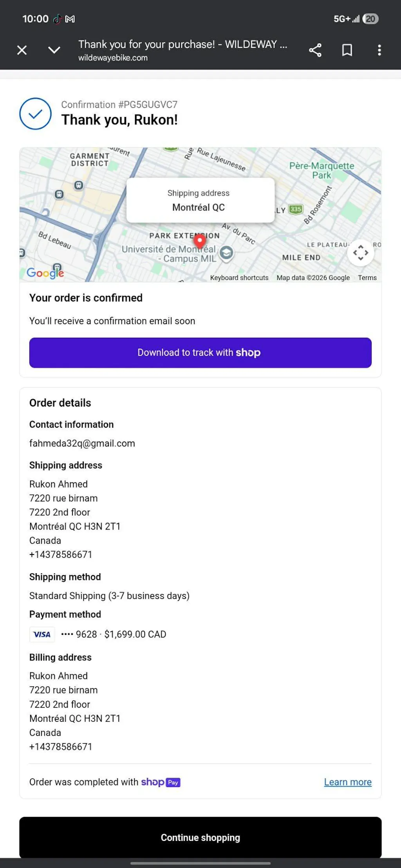
Task: Expand the page dropdown chevron
Action: 54,50
